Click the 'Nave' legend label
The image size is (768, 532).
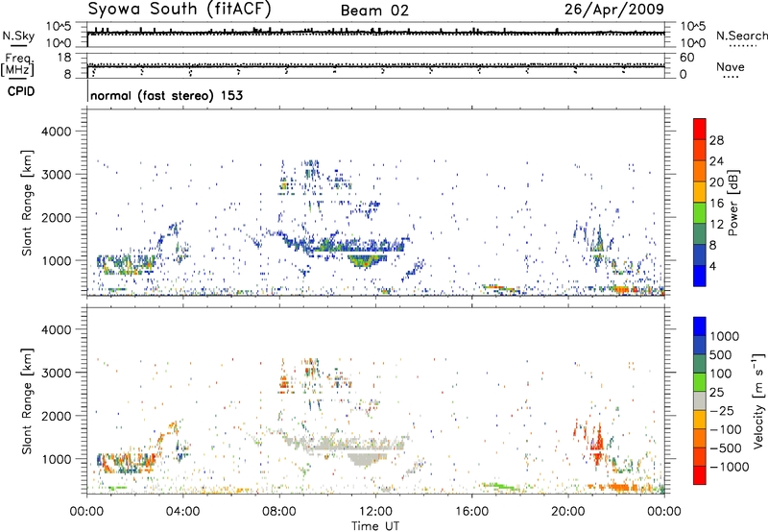730,67
